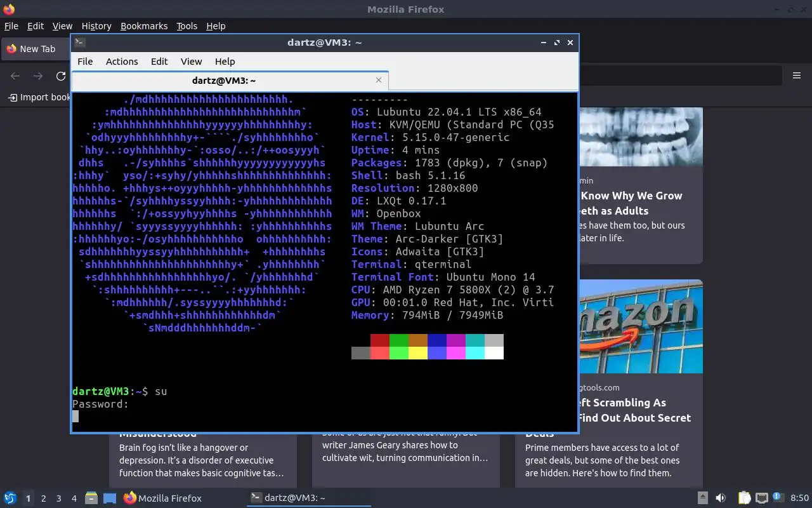This screenshot has height=508, width=812.
Task: Open the Lubuntu application menu
Action: [x=10, y=498]
